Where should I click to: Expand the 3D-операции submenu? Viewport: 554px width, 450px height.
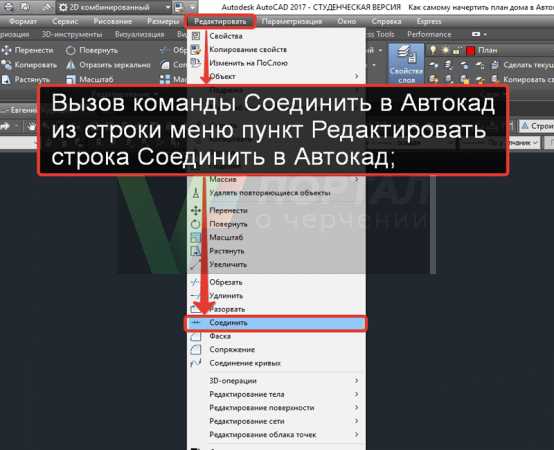coord(276,381)
